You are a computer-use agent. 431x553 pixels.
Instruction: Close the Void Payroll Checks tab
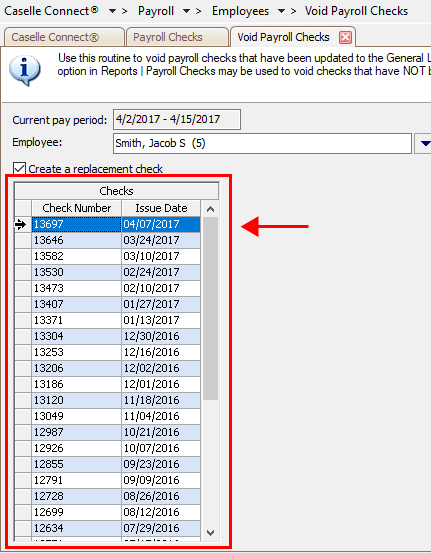(345, 37)
